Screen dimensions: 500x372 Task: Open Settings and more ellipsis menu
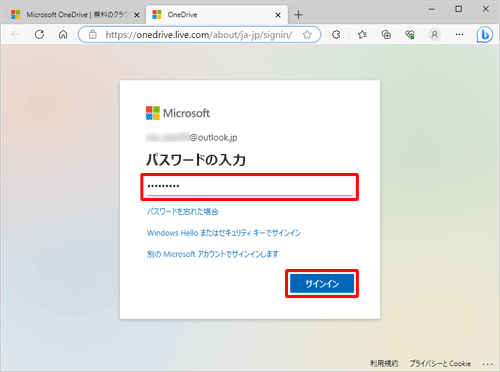pyautogui.click(x=459, y=34)
